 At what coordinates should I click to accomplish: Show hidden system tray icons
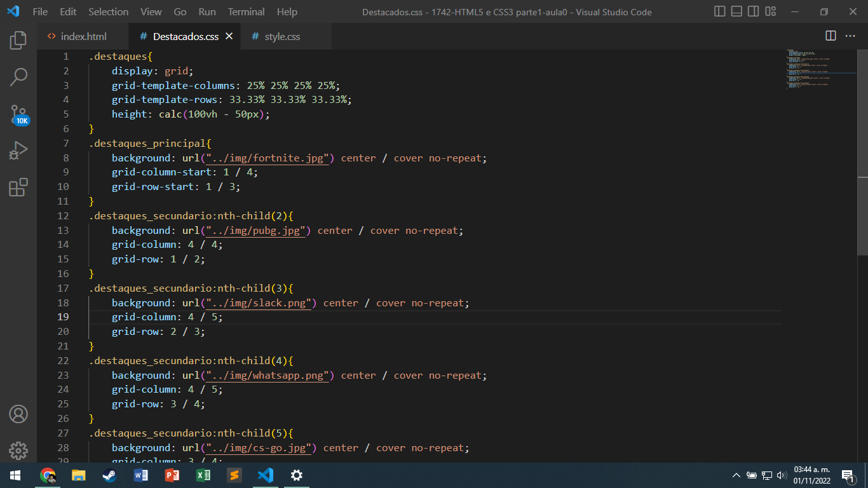click(x=736, y=475)
